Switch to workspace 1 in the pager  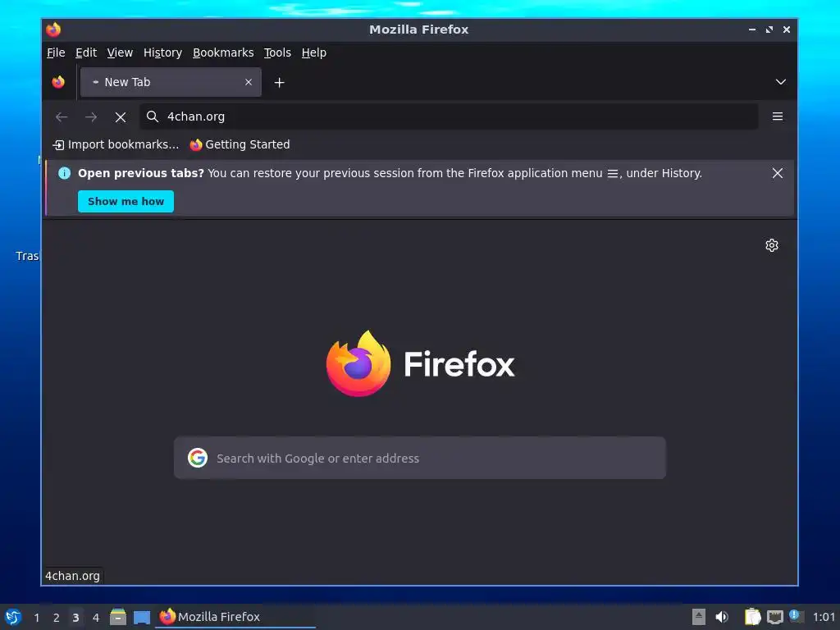click(36, 618)
